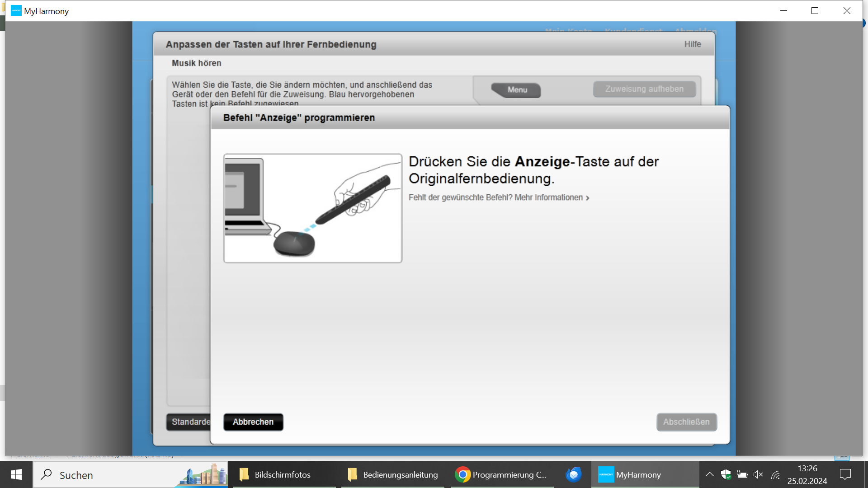Open Bedienungsanleitung folder from the taskbar
The height and width of the screenshot is (488, 868).
coord(392,474)
